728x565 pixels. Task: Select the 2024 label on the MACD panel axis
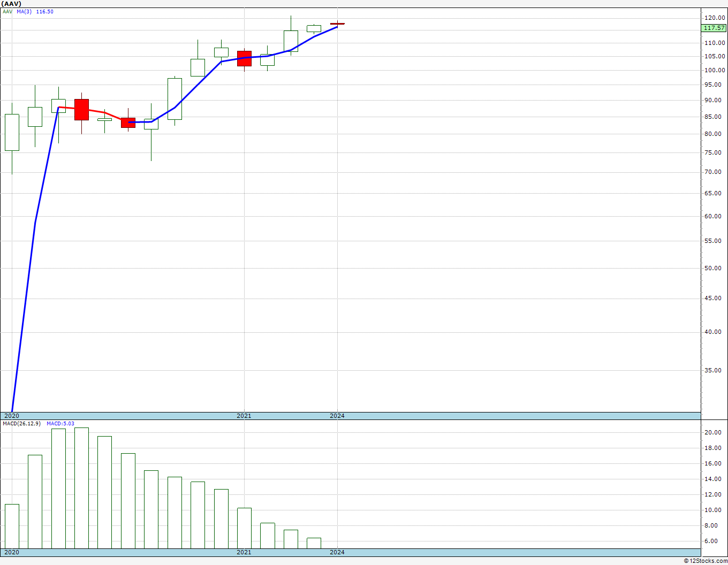click(337, 552)
